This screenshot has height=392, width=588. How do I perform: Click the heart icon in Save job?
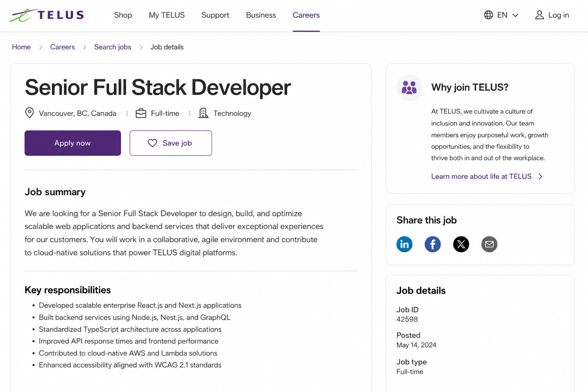pos(152,143)
